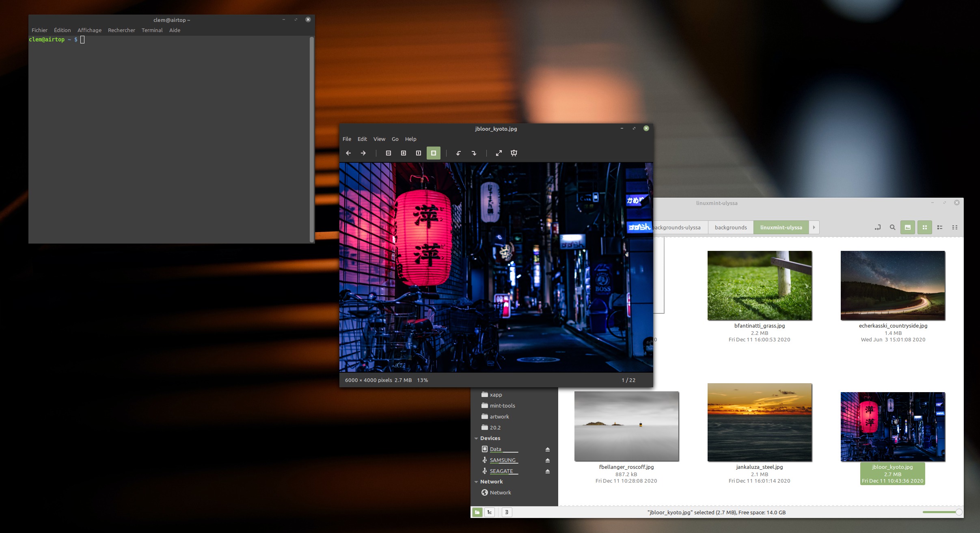Open the View menu in image viewer

[379, 139]
